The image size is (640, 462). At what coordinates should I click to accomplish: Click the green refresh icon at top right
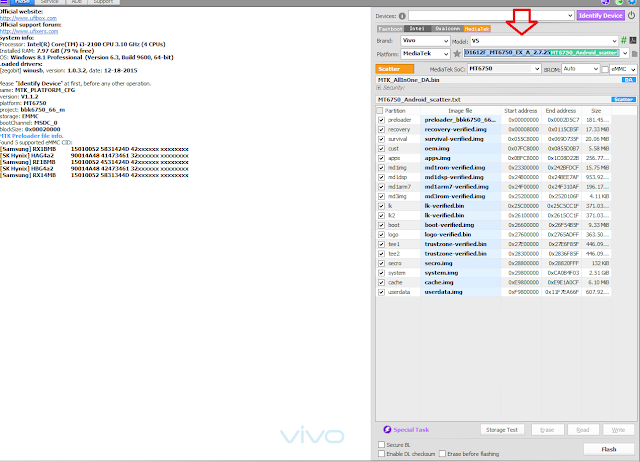[620, 2]
